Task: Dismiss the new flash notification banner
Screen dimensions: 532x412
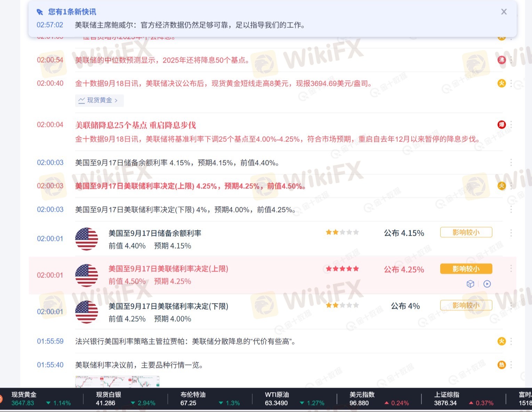Action: point(503,12)
